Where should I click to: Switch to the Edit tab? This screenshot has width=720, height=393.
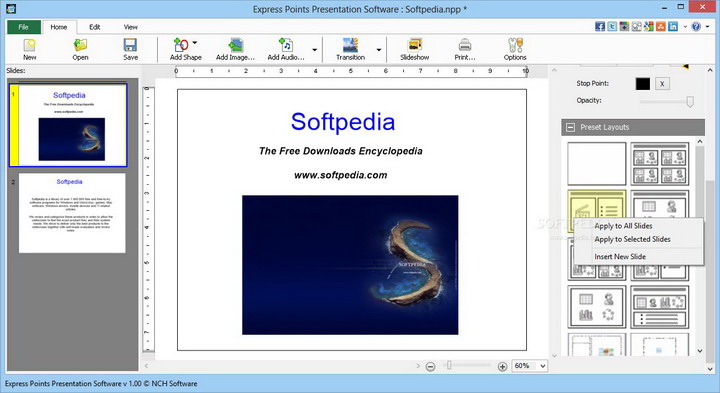[x=95, y=27]
